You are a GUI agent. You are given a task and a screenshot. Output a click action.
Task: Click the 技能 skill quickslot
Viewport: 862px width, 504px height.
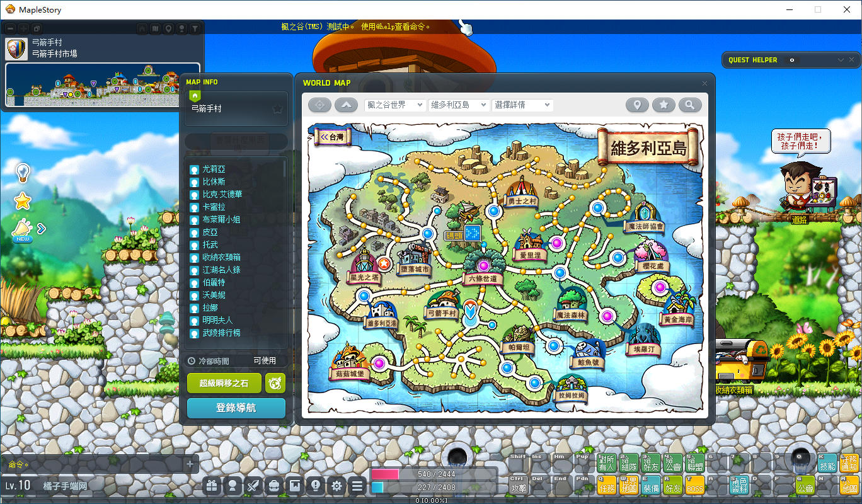coord(827,462)
